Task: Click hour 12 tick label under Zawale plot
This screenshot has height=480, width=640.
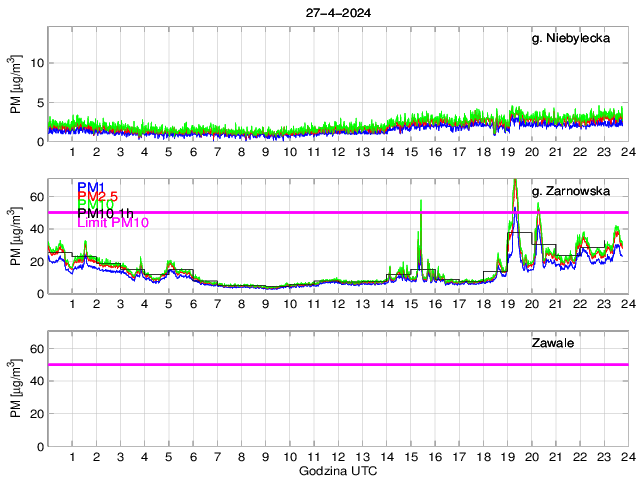Action: (338, 457)
